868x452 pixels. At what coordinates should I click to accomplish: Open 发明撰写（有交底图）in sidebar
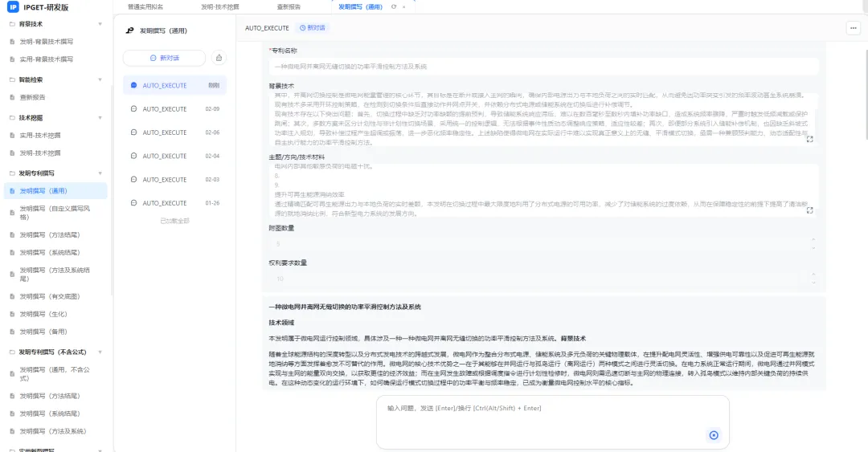pyautogui.click(x=50, y=296)
